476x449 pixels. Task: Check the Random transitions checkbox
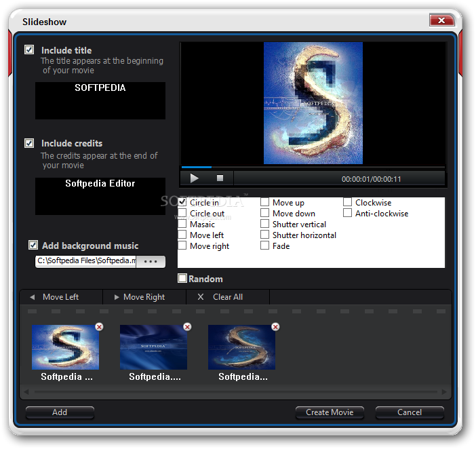coord(182,278)
